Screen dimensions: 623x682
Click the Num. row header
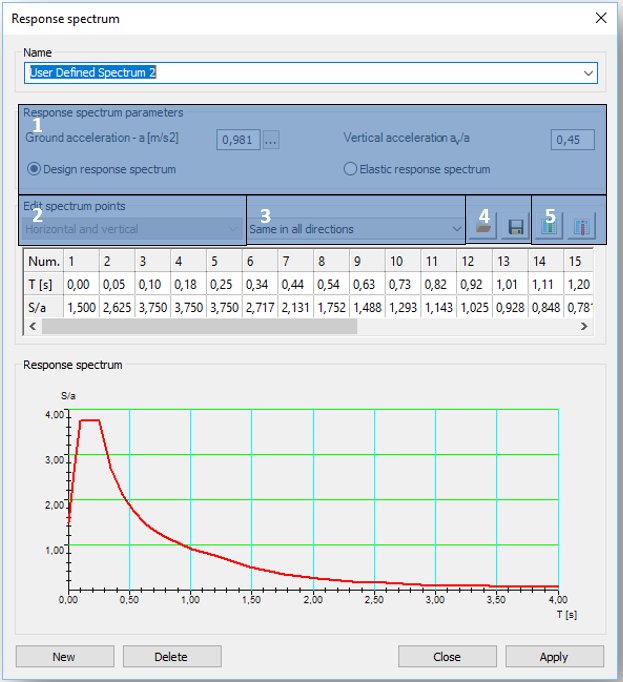coord(44,261)
